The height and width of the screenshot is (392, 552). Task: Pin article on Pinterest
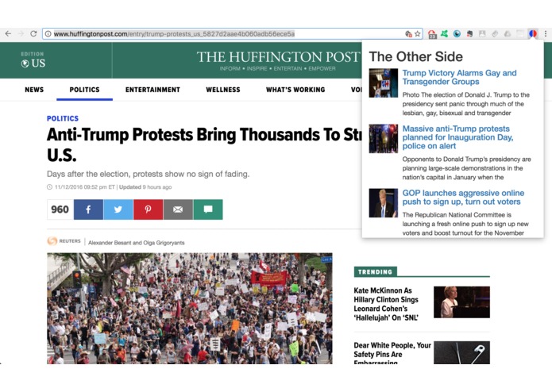pos(149,209)
